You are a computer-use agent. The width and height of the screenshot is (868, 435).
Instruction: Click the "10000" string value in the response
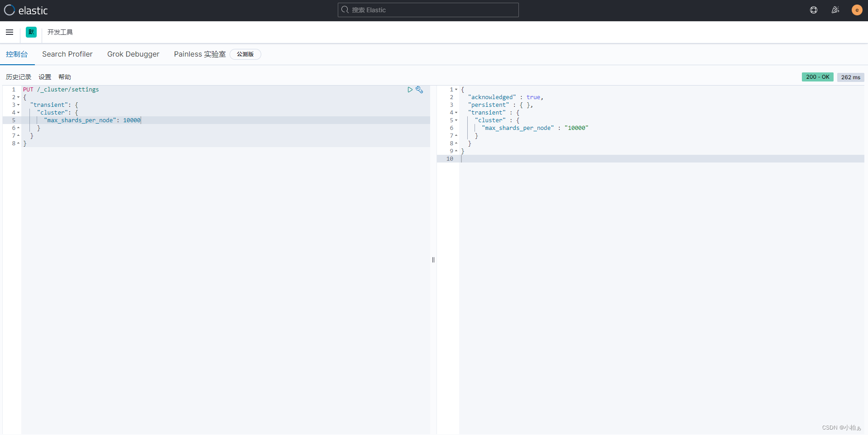click(576, 128)
